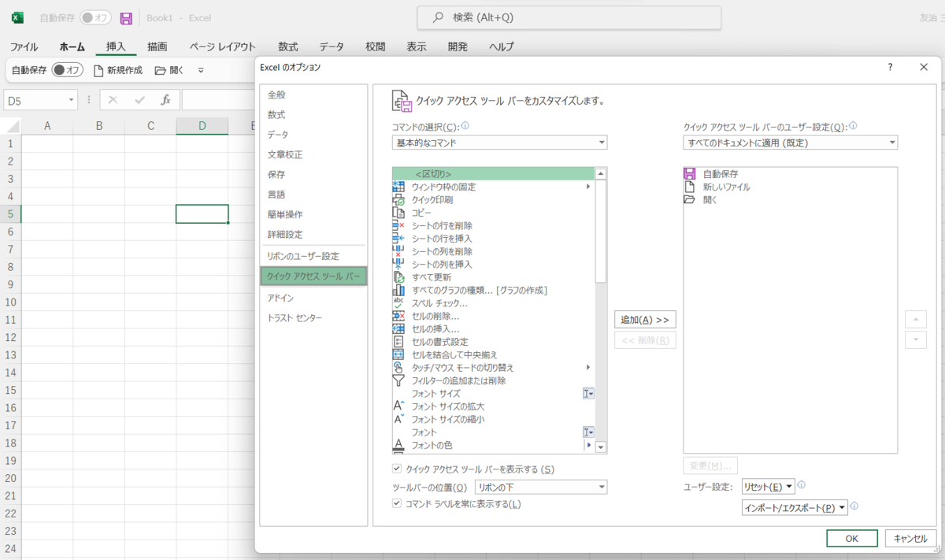The width and height of the screenshot is (945, 560).
Task: Select the セルの書式設定 icon
Action: [398, 342]
